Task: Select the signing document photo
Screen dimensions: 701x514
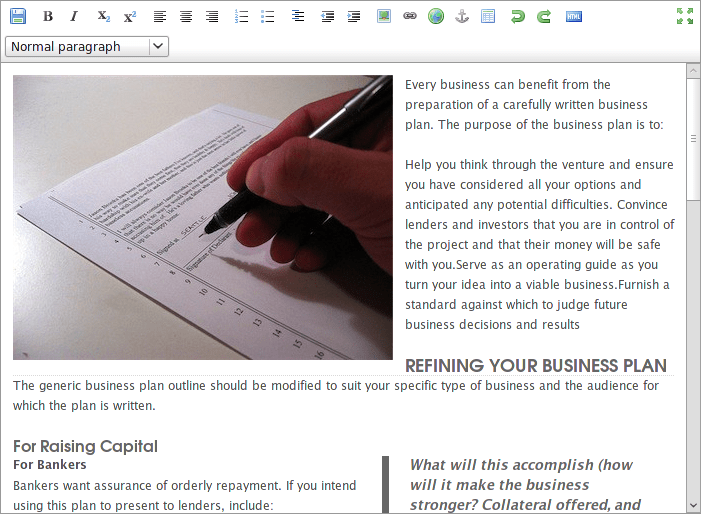Action: click(x=203, y=217)
